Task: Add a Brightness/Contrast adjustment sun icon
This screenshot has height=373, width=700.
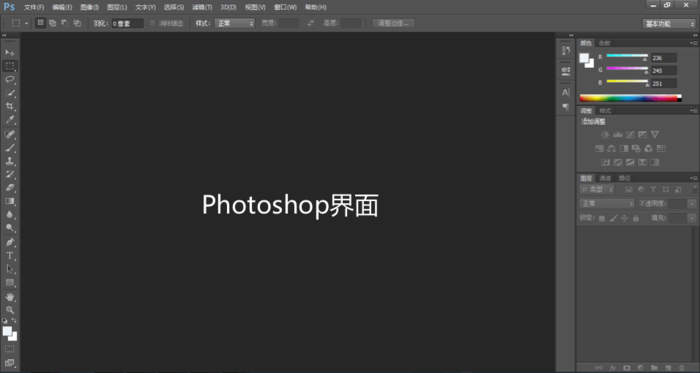Action: [605, 135]
